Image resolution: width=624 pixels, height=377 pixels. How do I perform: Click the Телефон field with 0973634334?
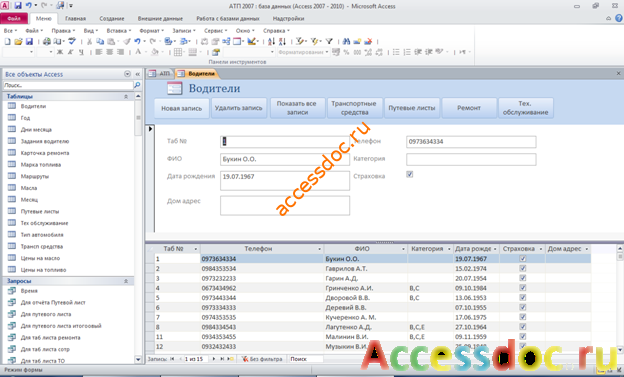click(x=471, y=142)
